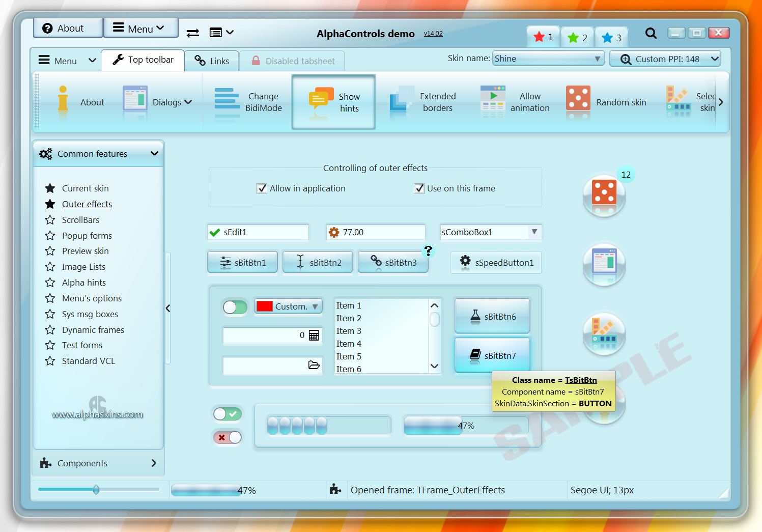Image resolution: width=762 pixels, height=532 pixels.
Task: Click the sBitBtn6 button
Action: tap(492, 316)
